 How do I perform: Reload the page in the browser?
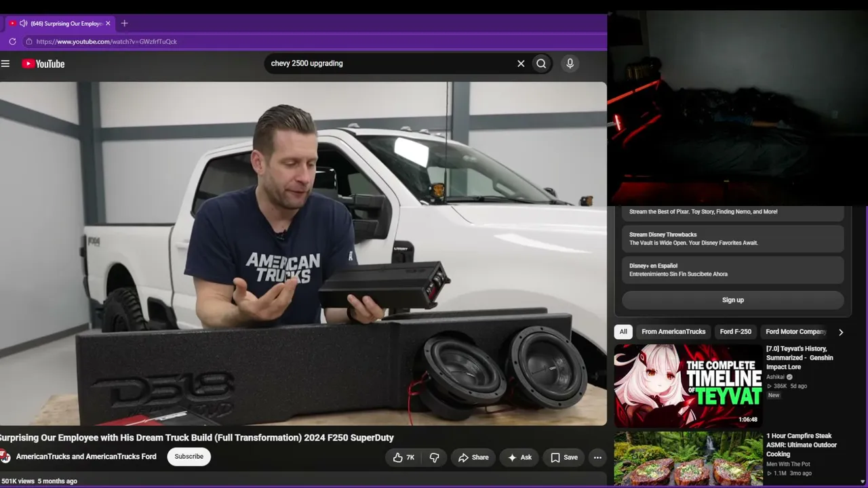(x=12, y=41)
